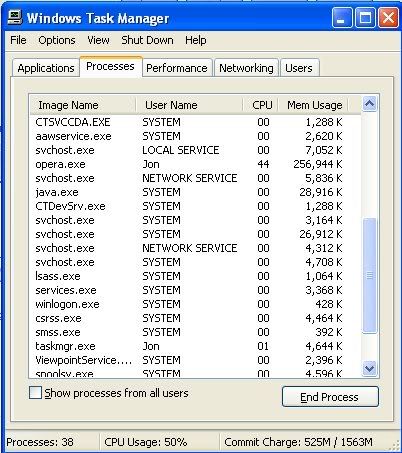Click the End Process button

coord(330,397)
